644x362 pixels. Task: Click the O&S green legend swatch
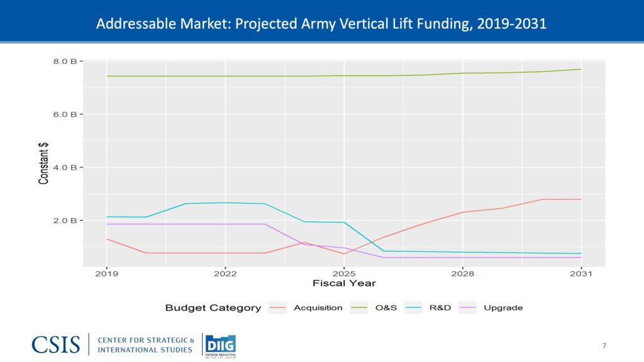click(360, 308)
